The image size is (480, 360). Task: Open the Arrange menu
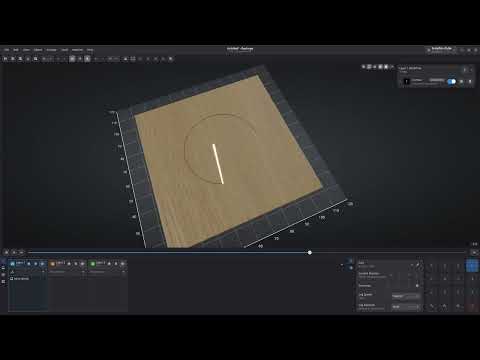(51, 50)
